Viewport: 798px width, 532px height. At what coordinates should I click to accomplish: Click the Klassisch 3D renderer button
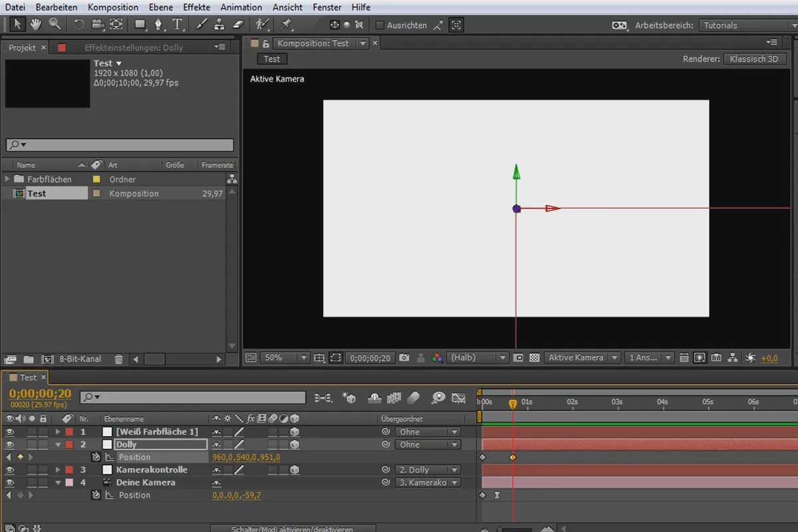pyautogui.click(x=753, y=59)
